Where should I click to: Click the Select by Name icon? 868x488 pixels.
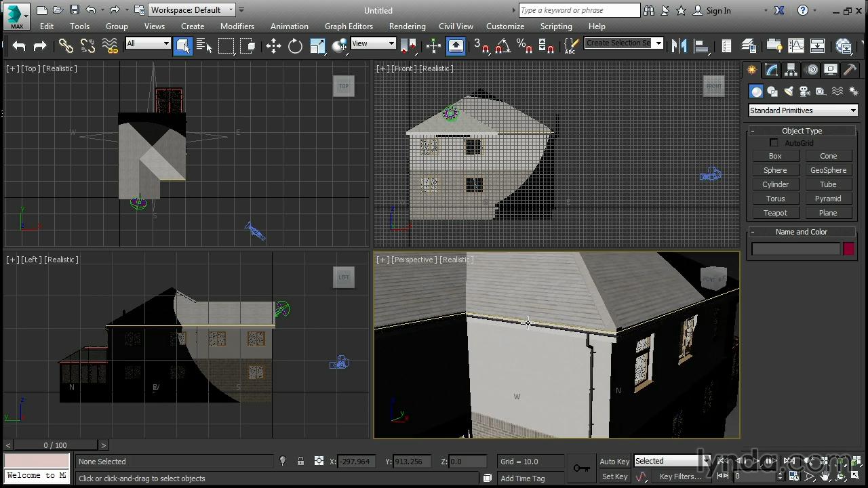click(205, 45)
